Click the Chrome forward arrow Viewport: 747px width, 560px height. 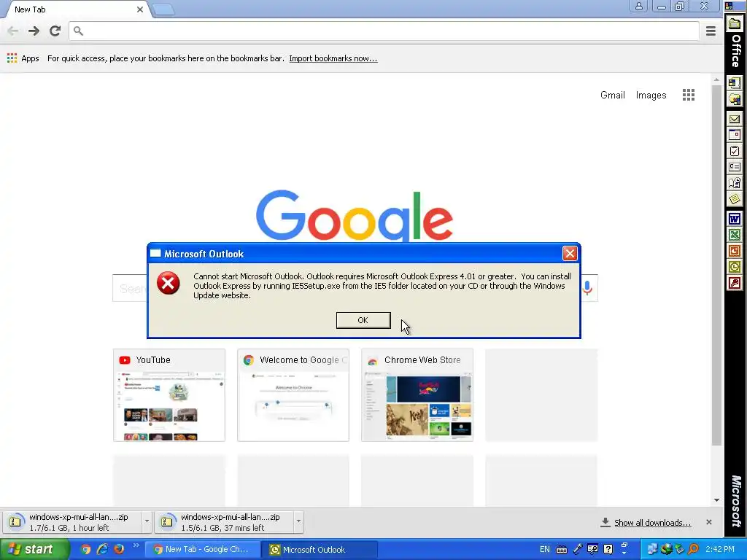34,31
